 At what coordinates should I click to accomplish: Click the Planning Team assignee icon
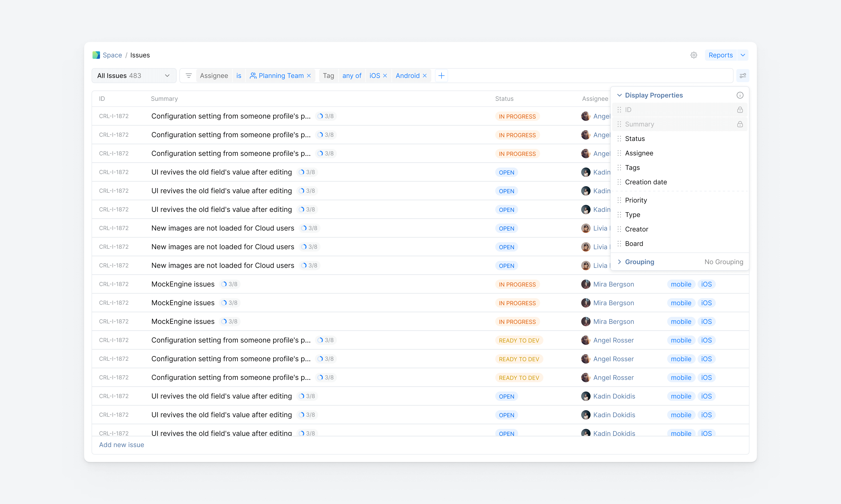pos(253,75)
